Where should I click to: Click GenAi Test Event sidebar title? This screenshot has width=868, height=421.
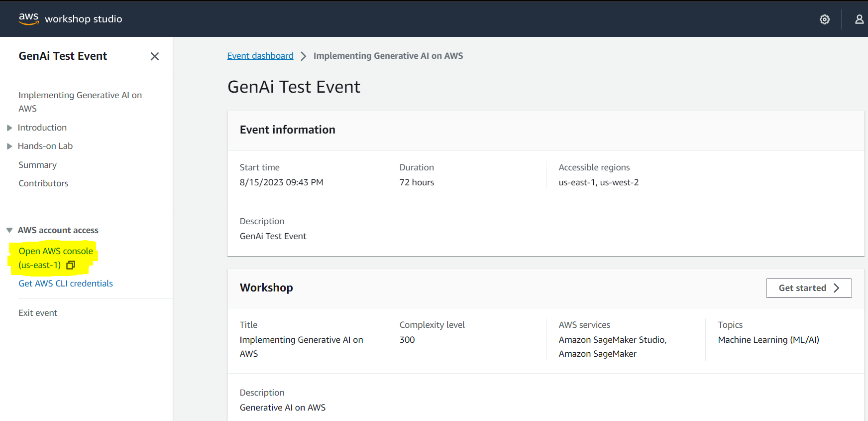pos(63,56)
